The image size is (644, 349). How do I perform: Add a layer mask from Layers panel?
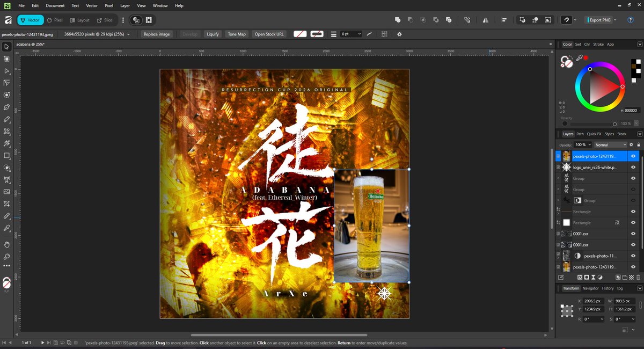click(587, 277)
